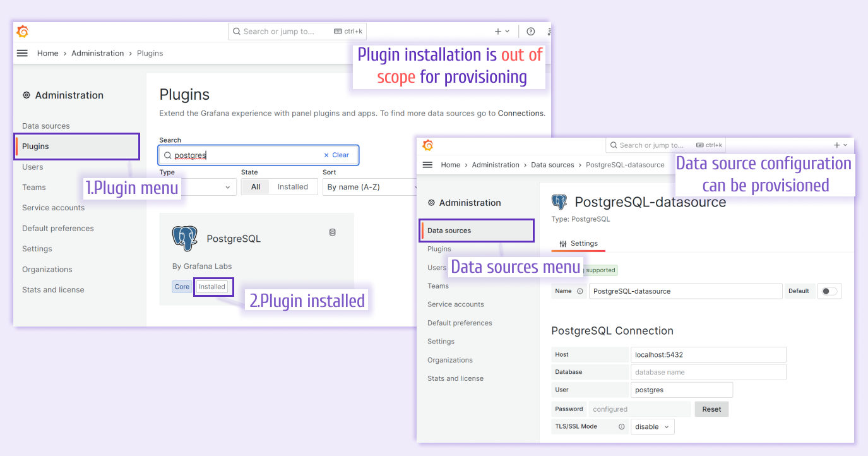The width and height of the screenshot is (868, 456).
Task: Open Default preferences in Plugins window sidebar
Action: click(x=58, y=229)
